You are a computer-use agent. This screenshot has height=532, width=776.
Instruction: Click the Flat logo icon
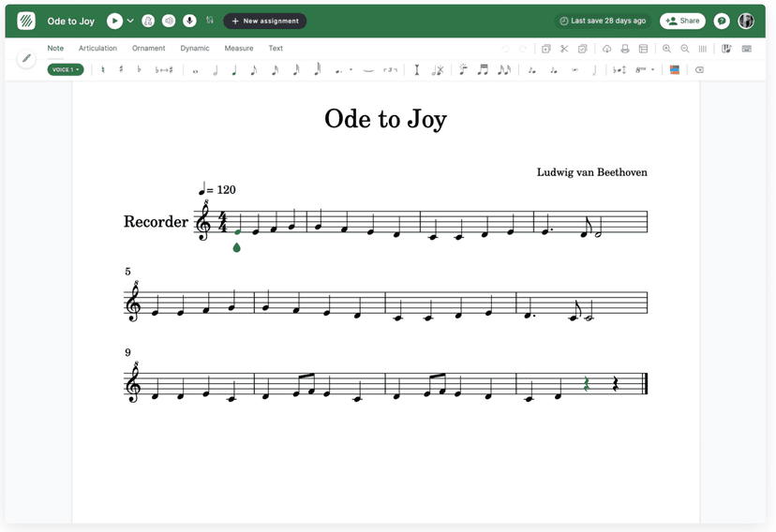click(x=26, y=21)
